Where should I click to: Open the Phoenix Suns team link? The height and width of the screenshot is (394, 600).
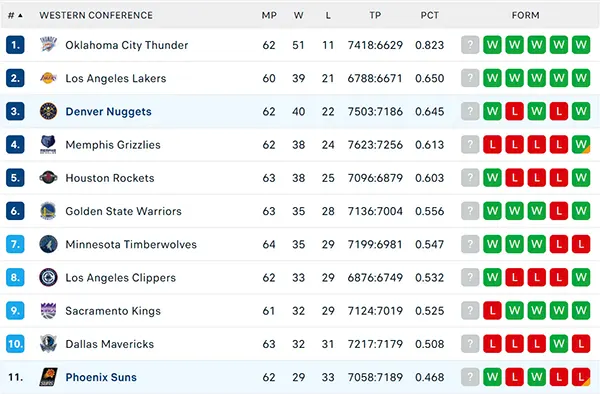pos(101,377)
